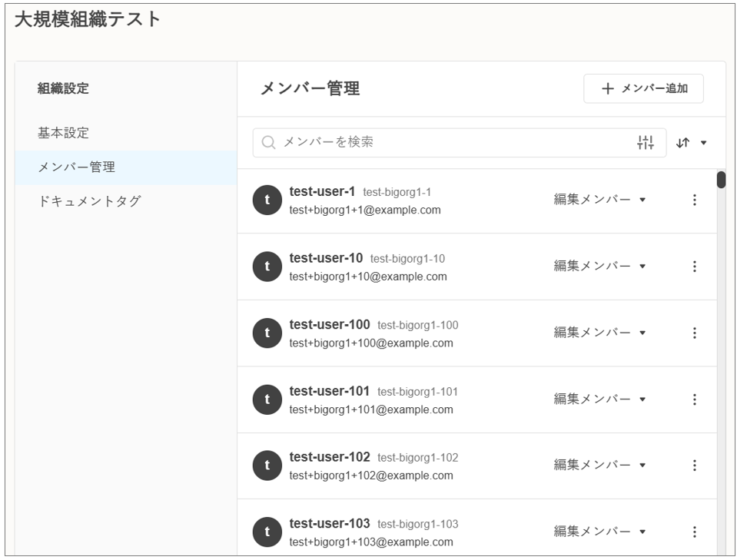Click the avatar of test-user-100
The image size is (747, 560).
tap(267, 333)
